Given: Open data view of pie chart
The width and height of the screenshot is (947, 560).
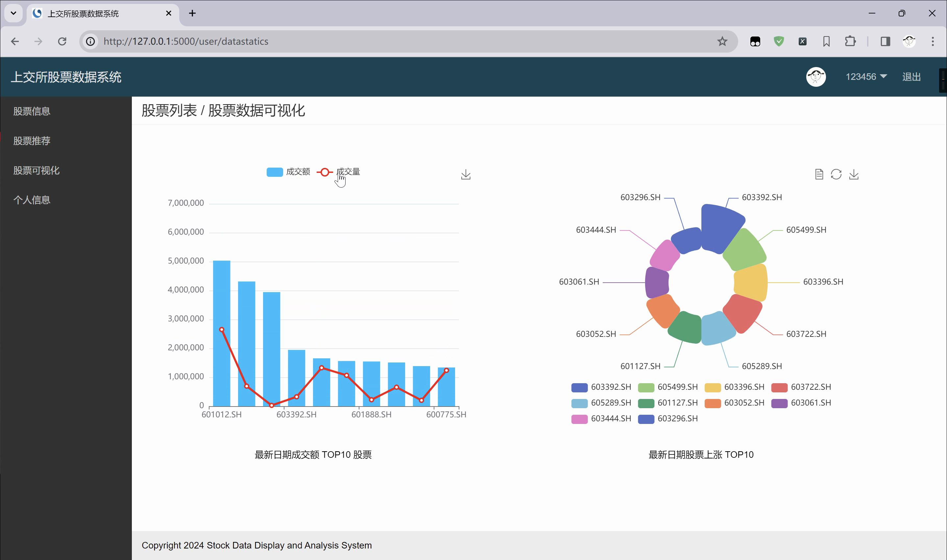Looking at the screenshot, I should coord(819,174).
